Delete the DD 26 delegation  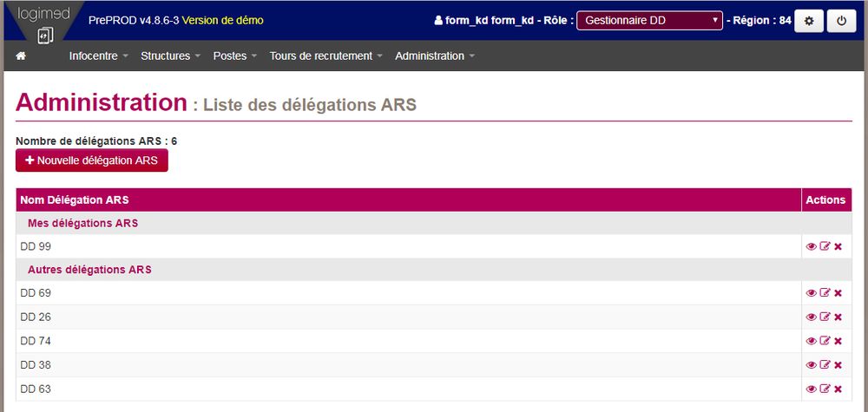coord(838,317)
